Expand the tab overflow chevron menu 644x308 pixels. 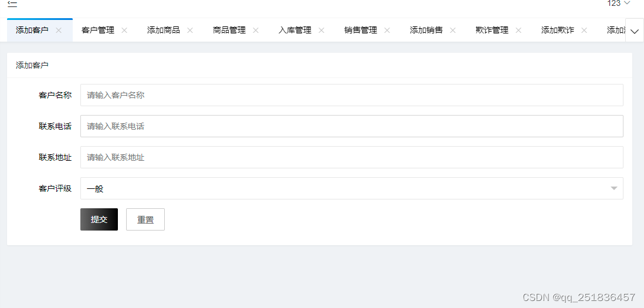[x=635, y=31]
